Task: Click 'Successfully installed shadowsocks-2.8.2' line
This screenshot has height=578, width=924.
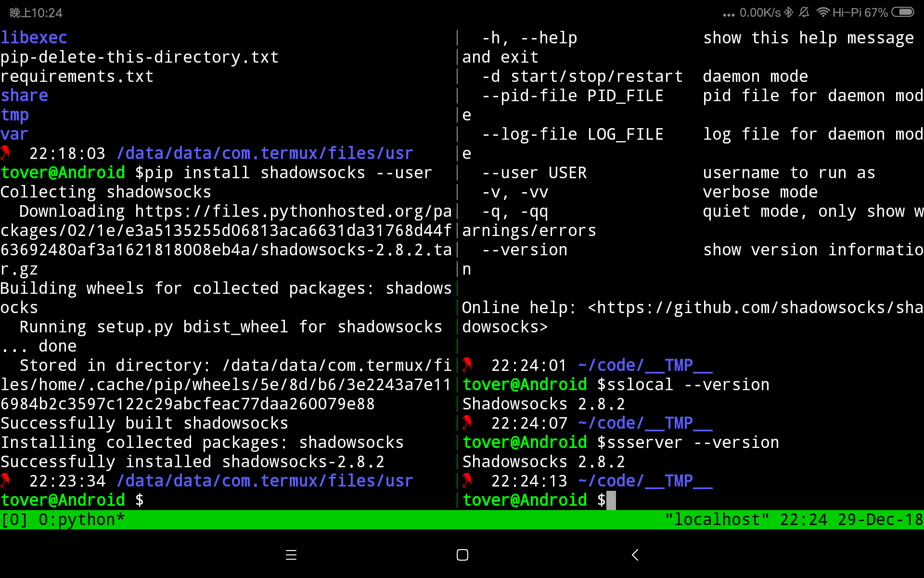Action: tap(192, 461)
